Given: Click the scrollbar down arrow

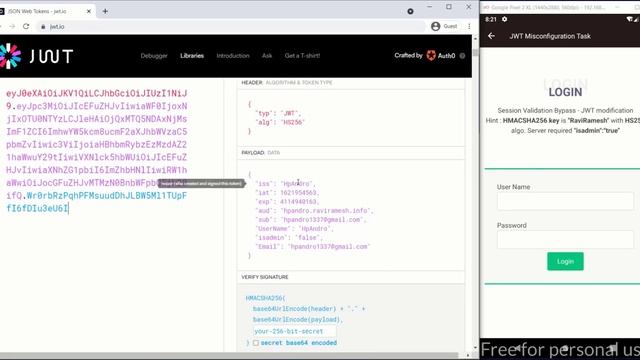Looking at the screenshot, I should click(x=475, y=348).
